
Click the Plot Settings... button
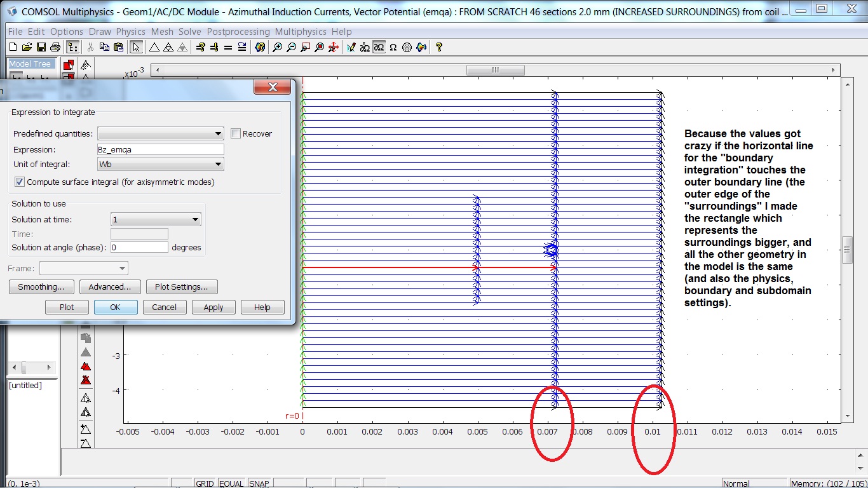pos(181,287)
